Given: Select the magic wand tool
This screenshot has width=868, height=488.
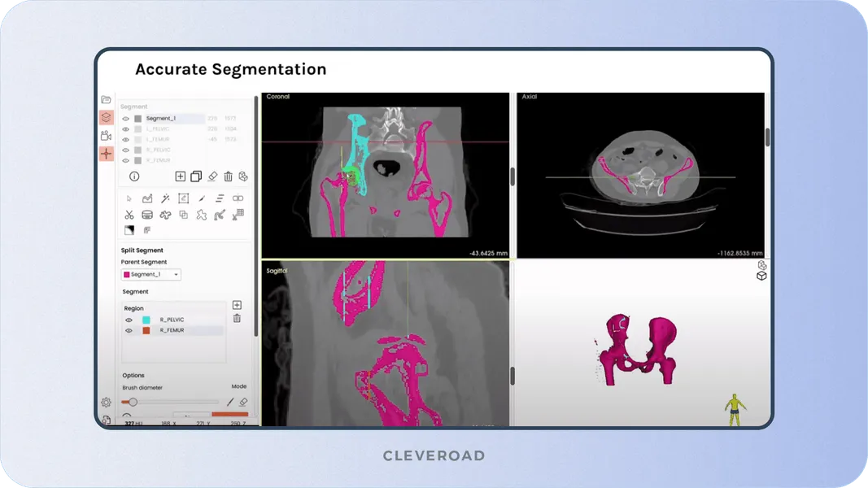Looking at the screenshot, I should coord(165,198).
